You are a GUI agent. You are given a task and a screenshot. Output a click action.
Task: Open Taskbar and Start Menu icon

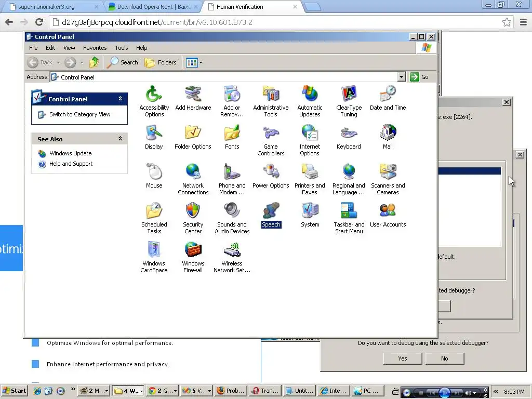pyautogui.click(x=349, y=218)
